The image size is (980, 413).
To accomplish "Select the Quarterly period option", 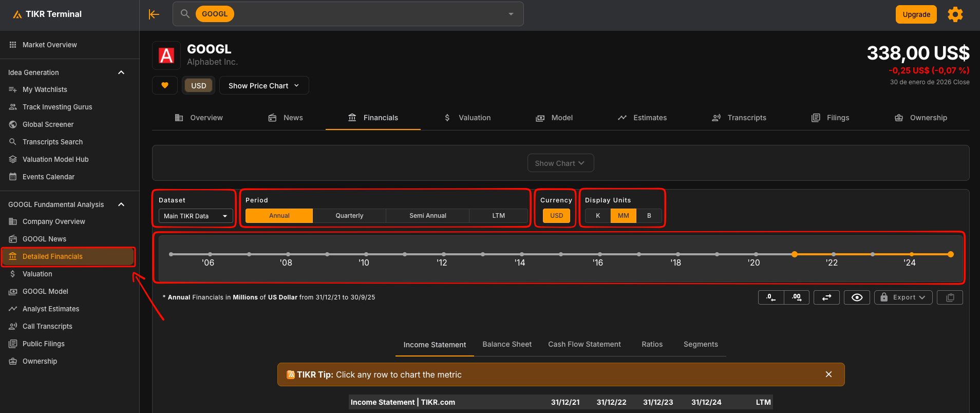I will (x=349, y=216).
